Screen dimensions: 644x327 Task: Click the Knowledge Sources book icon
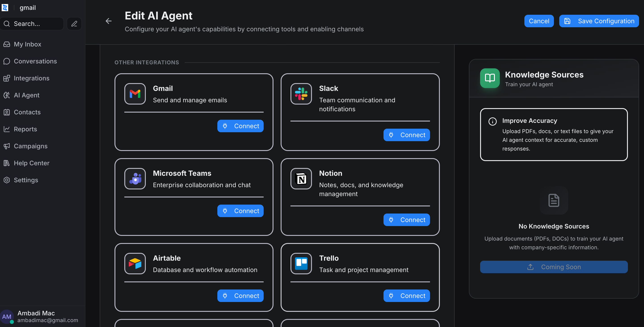[x=489, y=78]
